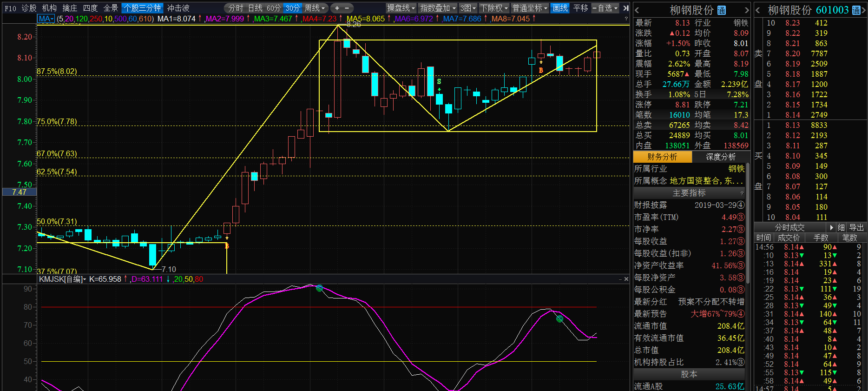Open MA indicator help question mark

pos(626,19)
